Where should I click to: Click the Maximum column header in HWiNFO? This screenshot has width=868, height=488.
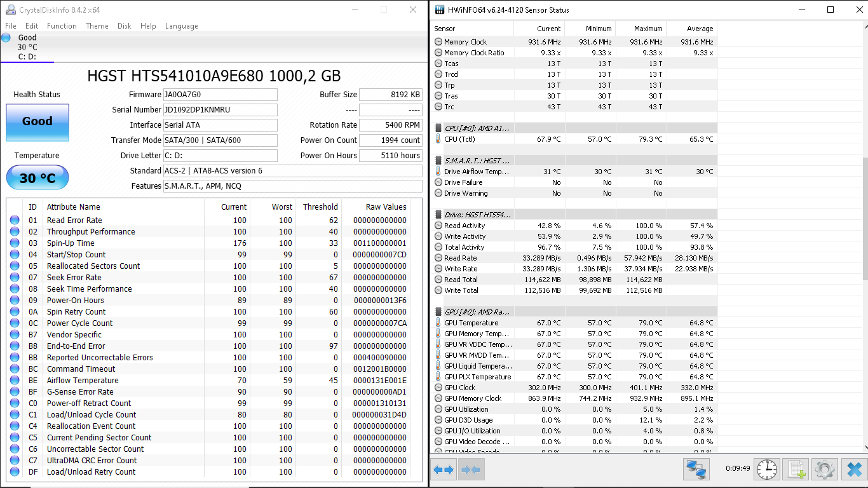click(x=641, y=29)
